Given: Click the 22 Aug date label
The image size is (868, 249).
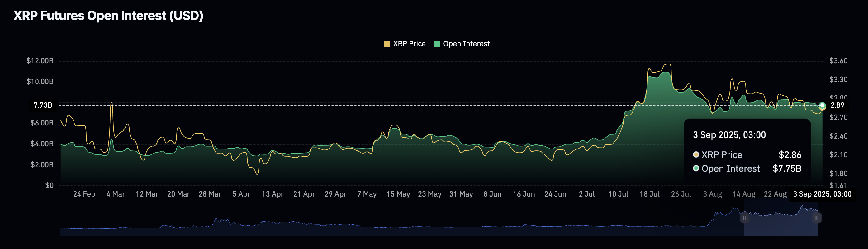Looking at the screenshot, I should pos(775,194).
